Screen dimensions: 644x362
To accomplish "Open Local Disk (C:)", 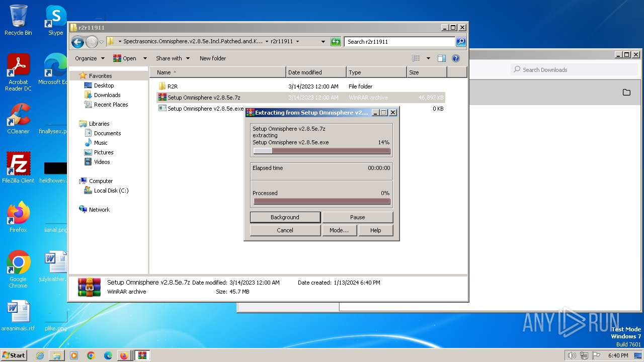I will (111, 191).
